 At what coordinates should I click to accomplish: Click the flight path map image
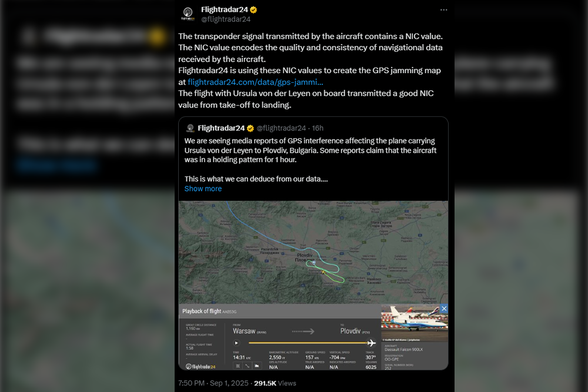[313, 252]
